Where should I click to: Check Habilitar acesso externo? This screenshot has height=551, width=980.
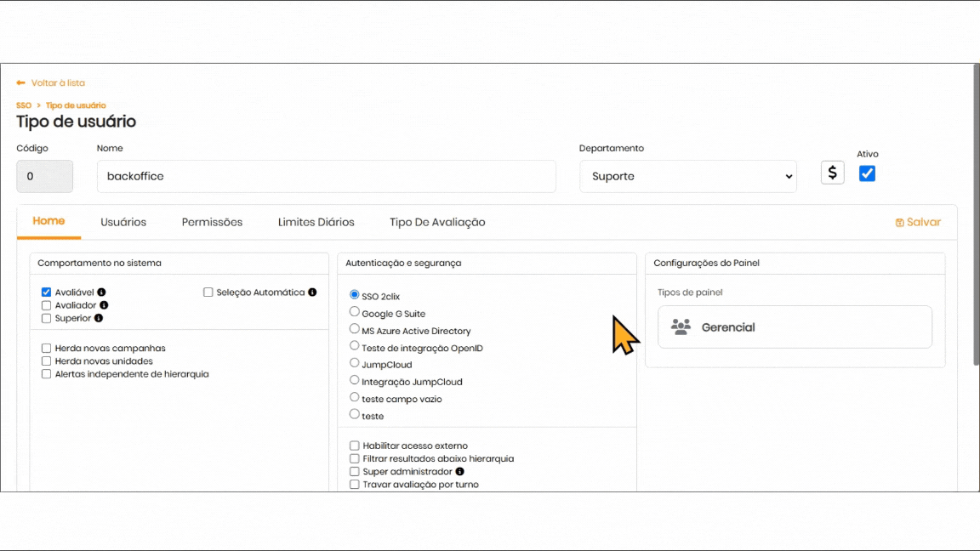point(355,446)
